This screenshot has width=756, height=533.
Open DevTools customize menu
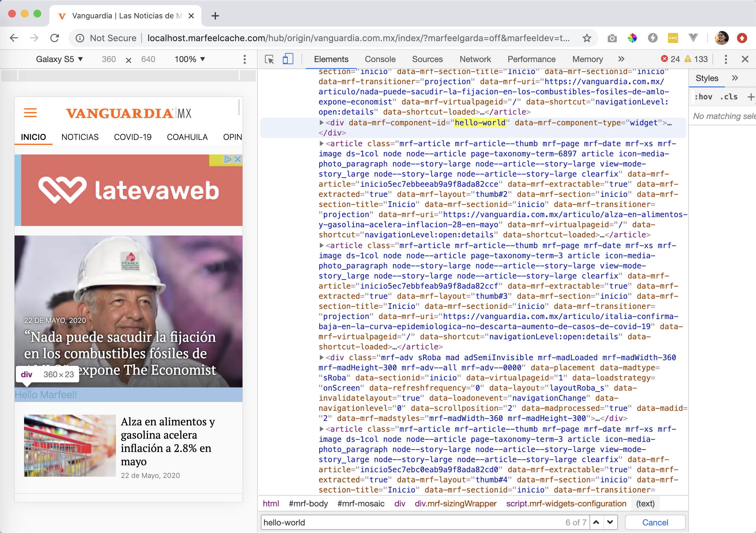click(x=726, y=59)
